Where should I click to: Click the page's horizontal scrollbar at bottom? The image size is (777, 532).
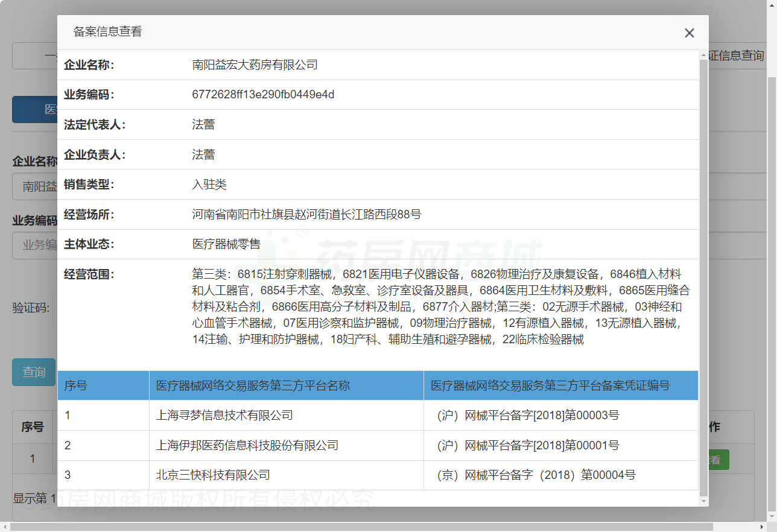tap(362, 527)
